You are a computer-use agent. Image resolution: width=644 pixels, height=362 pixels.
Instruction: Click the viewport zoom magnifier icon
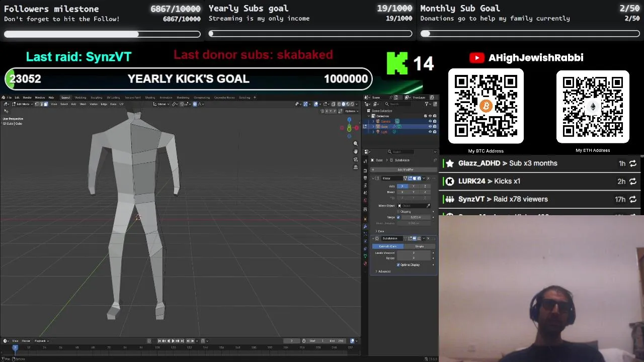[x=355, y=143]
